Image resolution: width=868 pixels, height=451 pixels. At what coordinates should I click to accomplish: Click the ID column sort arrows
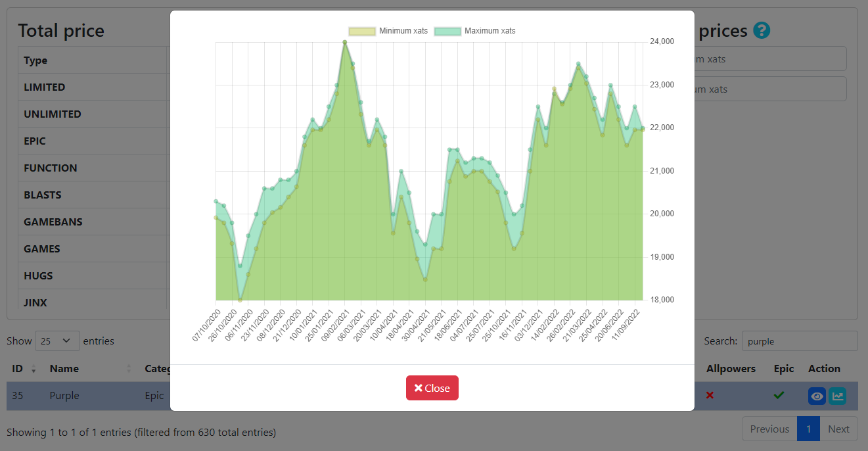click(33, 369)
